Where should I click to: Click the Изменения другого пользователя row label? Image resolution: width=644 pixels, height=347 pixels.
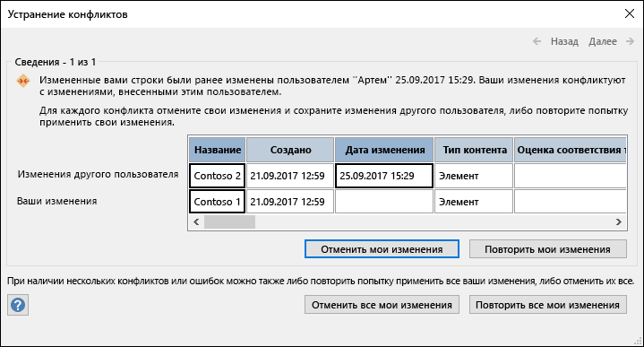click(x=98, y=174)
